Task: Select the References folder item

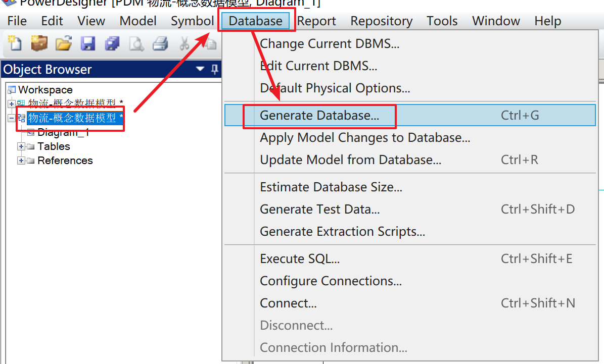Action: 65,161
